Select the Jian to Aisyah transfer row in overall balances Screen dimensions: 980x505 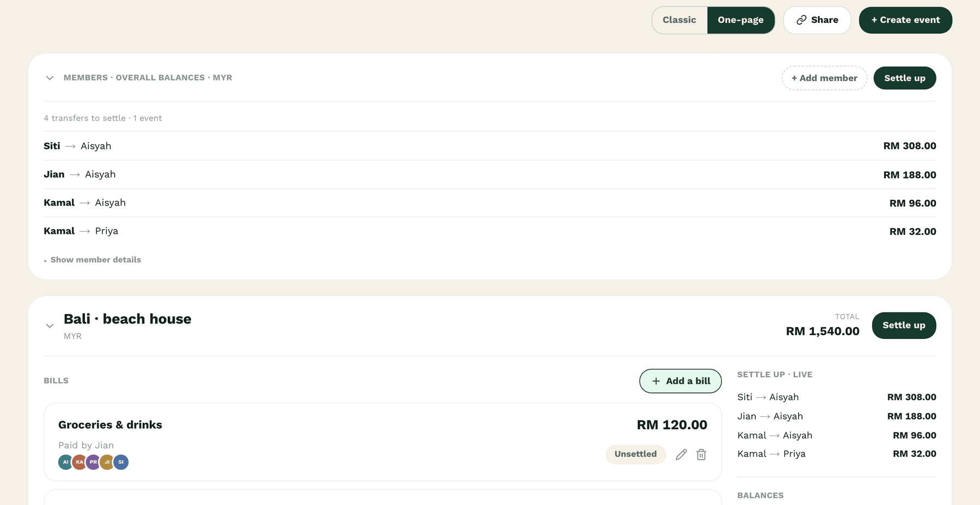coord(490,175)
